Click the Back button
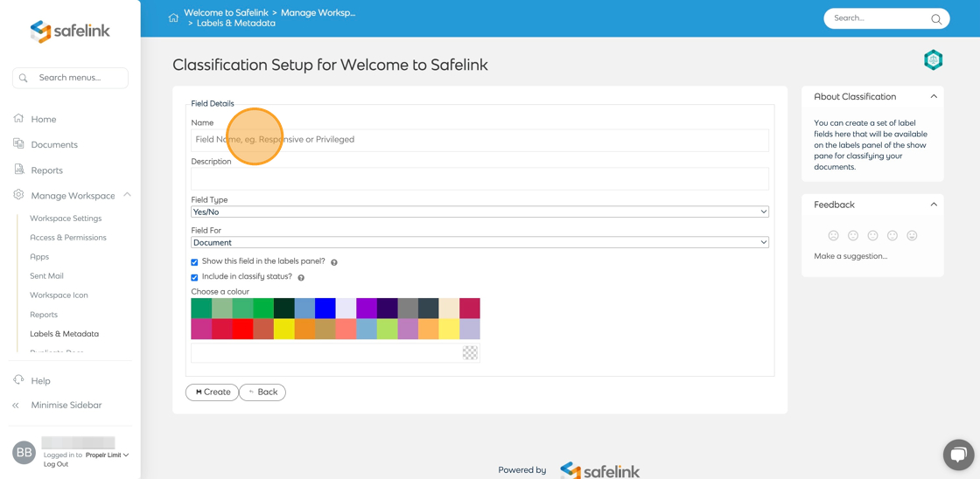Viewport: 980px width, 479px height. click(x=262, y=392)
